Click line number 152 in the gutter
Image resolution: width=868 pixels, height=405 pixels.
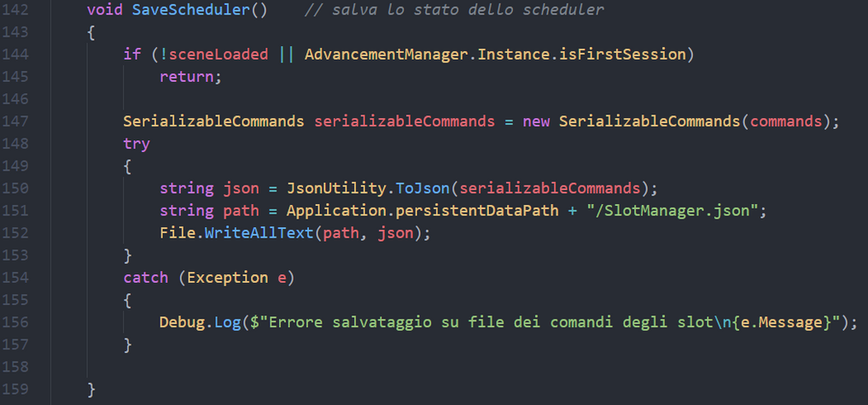pyautogui.click(x=15, y=232)
